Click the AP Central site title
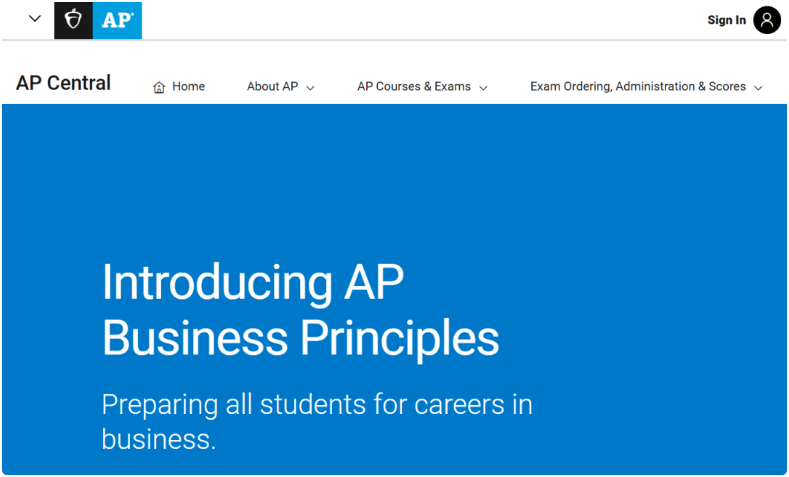This screenshot has height=477, width=789. (63, 83)
